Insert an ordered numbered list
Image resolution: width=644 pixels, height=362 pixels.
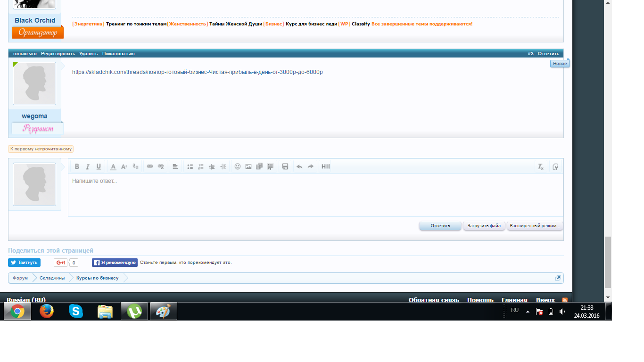(x=201, y=166)
